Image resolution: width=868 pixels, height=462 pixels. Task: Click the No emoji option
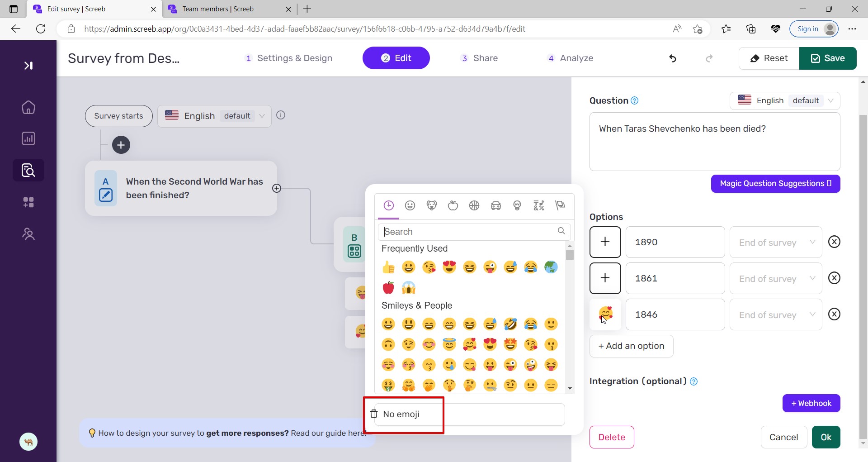(x=469, y=414)
